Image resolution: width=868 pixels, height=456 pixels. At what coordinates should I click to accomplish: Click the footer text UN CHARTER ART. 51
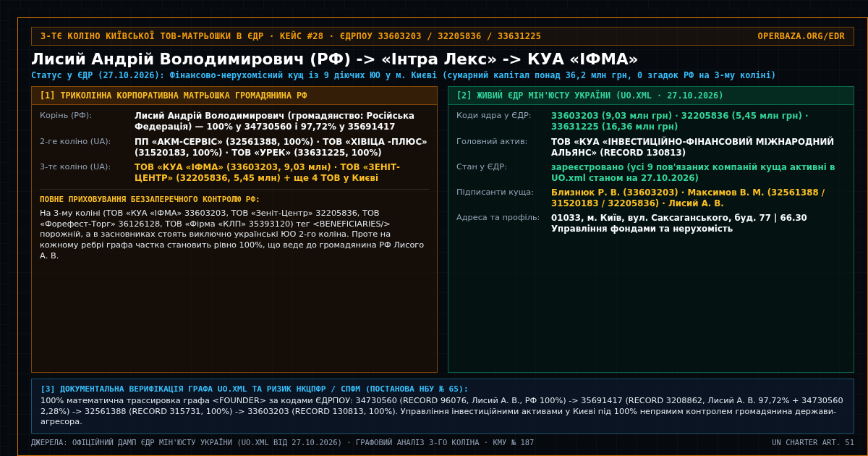click(813, 443)
